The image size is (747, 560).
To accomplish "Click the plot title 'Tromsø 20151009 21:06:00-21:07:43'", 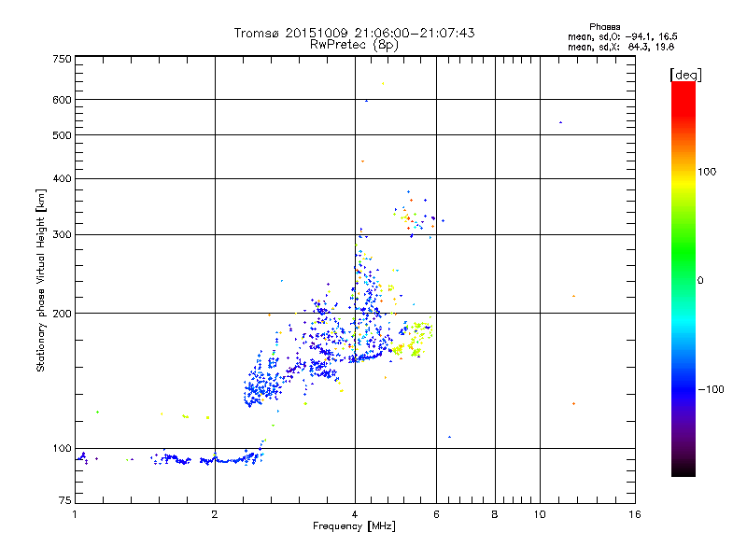I will 354,33.
